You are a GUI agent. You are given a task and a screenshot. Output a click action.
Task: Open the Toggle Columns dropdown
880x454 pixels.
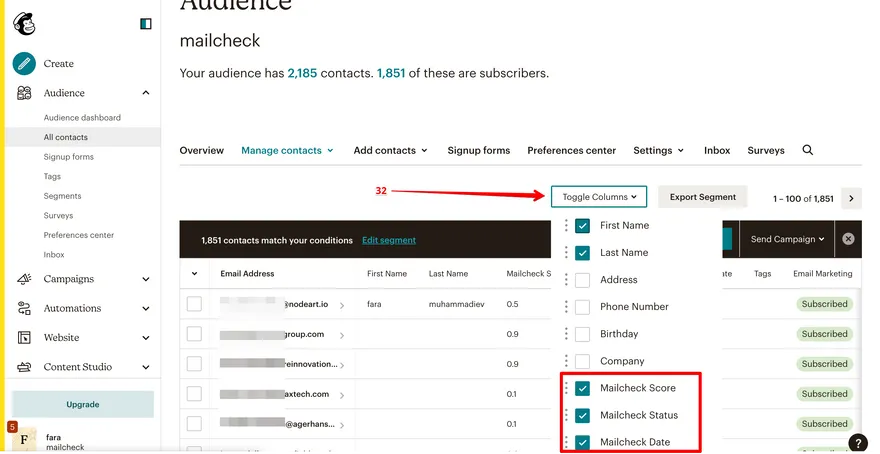599,197
